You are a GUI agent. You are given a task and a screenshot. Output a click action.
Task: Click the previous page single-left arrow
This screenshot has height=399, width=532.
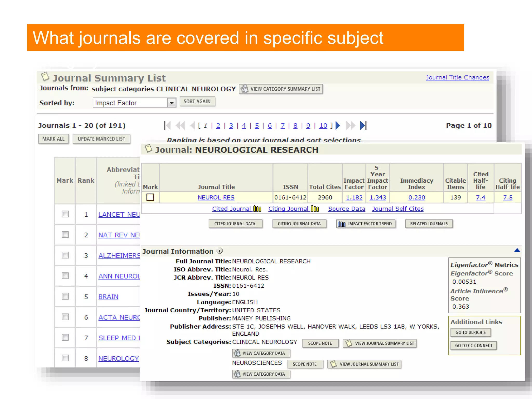pos(193,126)
